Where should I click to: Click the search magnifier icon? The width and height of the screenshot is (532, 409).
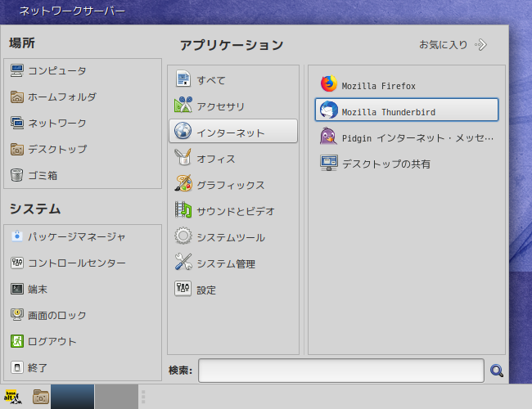coord(497,371)
